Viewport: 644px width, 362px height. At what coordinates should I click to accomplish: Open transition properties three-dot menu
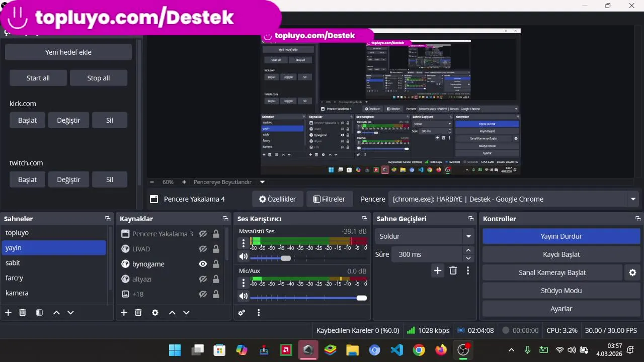tap(468, 270)
